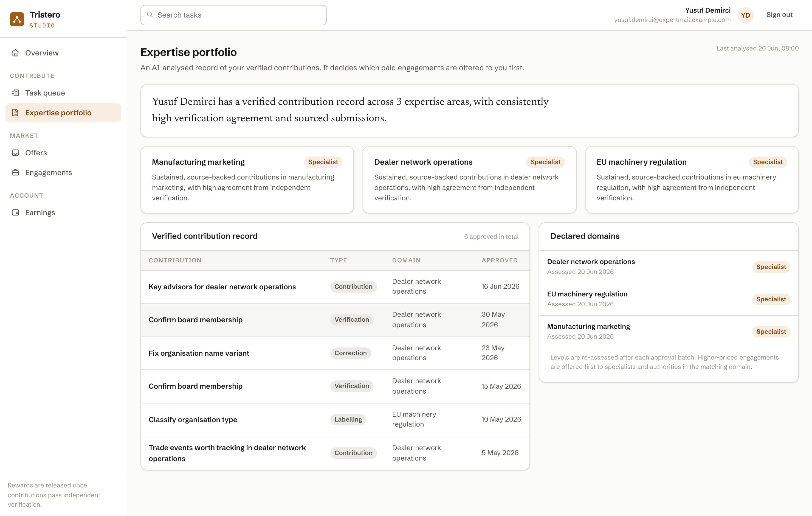Select EU machinery regulation in Declared domains
812x516 pixels.
pyautogui.click(x=668, y=299)
